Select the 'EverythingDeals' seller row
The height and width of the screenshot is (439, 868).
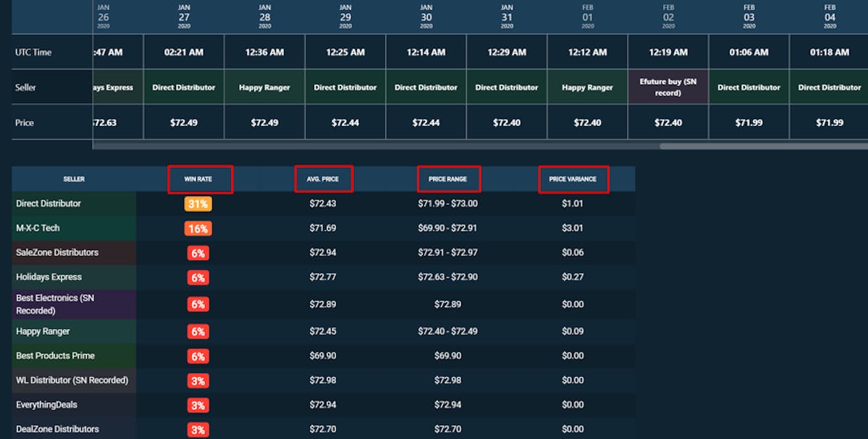click(x=324, y=405)
